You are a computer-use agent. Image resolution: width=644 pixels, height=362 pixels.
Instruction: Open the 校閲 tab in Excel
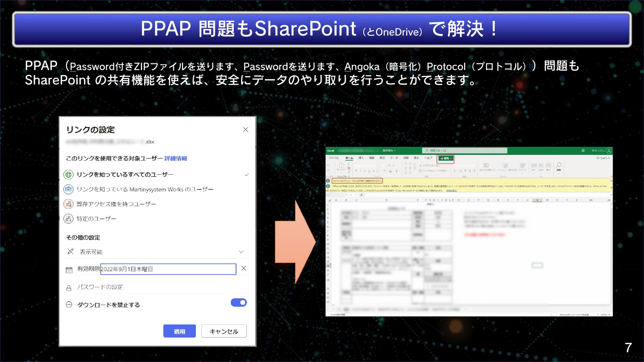click(x=406, y=158)
